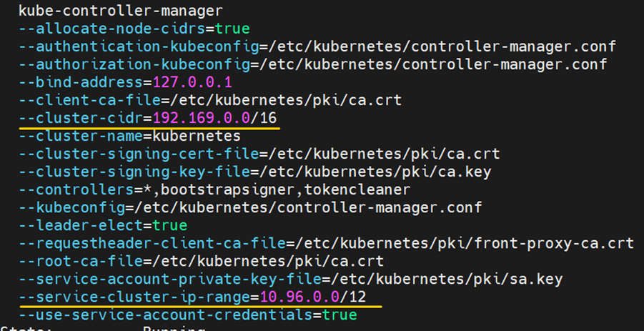The height and width of the screenshot is (331, 644).
Task: Select the --authentication-kubeconfig line
Action: [x=317, y=46]
